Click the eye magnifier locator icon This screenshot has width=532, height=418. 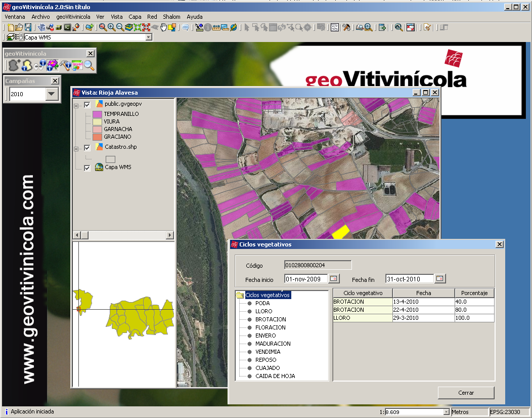click(398, 27)
